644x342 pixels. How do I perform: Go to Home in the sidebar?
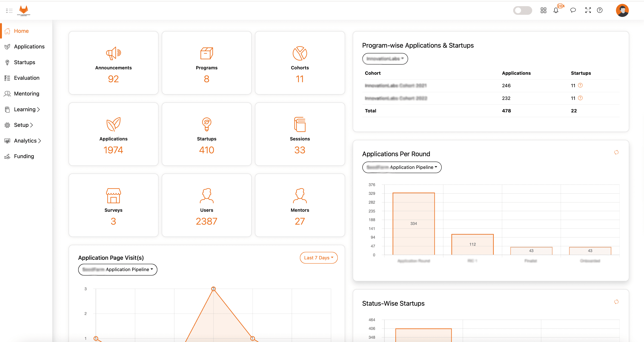coord(22,31)
